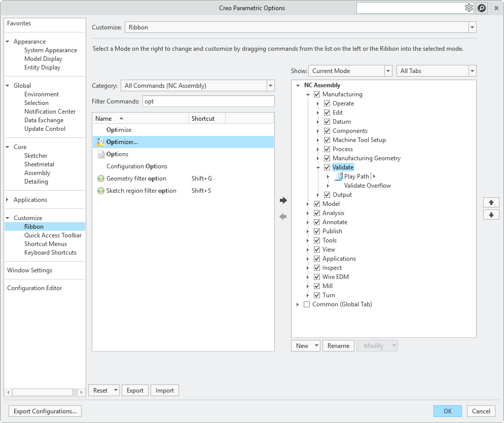Collapse the Validate group node
The height and width of the screenshot is (423, 504).
[x=318, y=167]
